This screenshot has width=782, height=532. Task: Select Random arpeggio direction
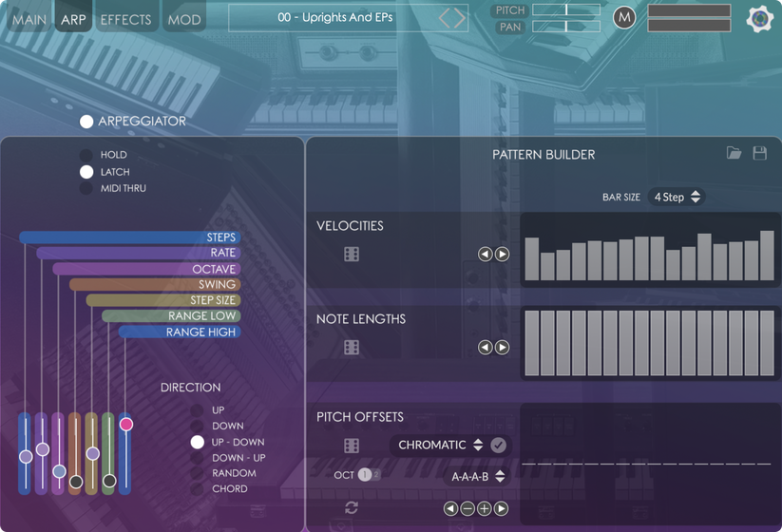(x=198, y=473)
